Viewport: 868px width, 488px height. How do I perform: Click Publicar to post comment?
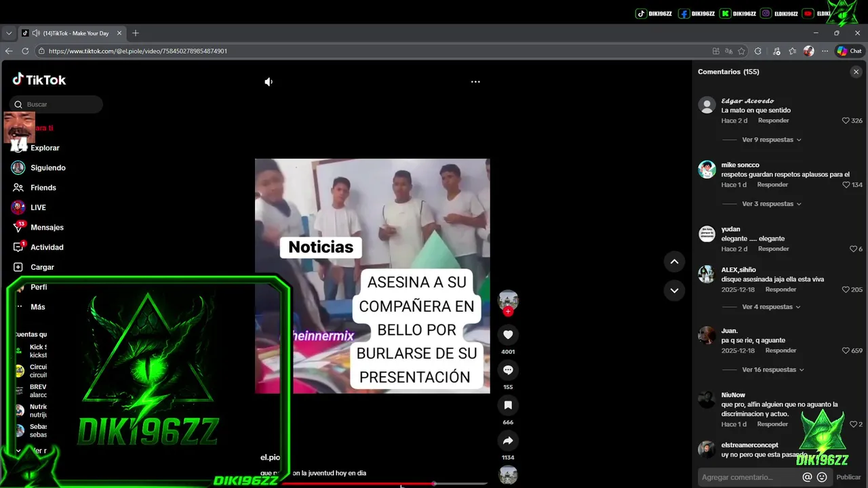pos(848,477)
